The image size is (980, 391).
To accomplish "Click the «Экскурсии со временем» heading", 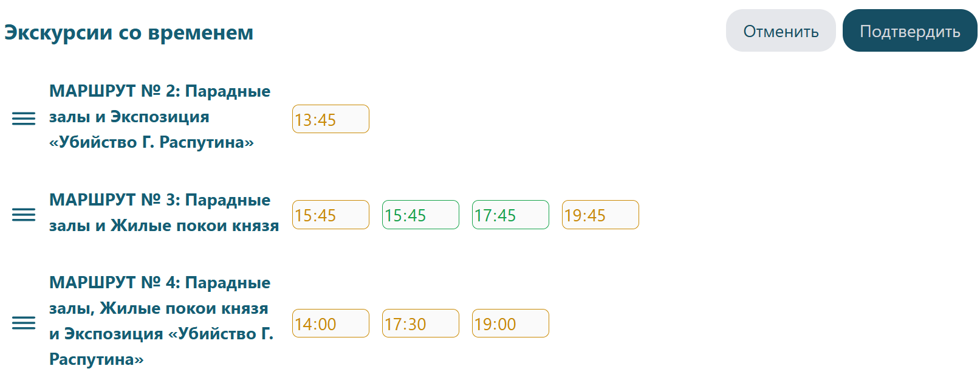I will point(129,33).
